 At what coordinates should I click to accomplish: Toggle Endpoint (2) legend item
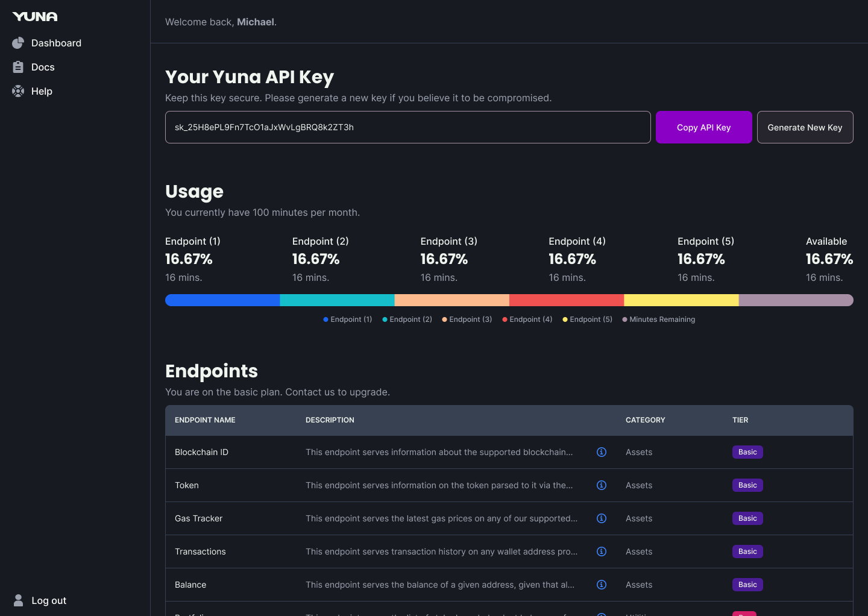point(407,319)
